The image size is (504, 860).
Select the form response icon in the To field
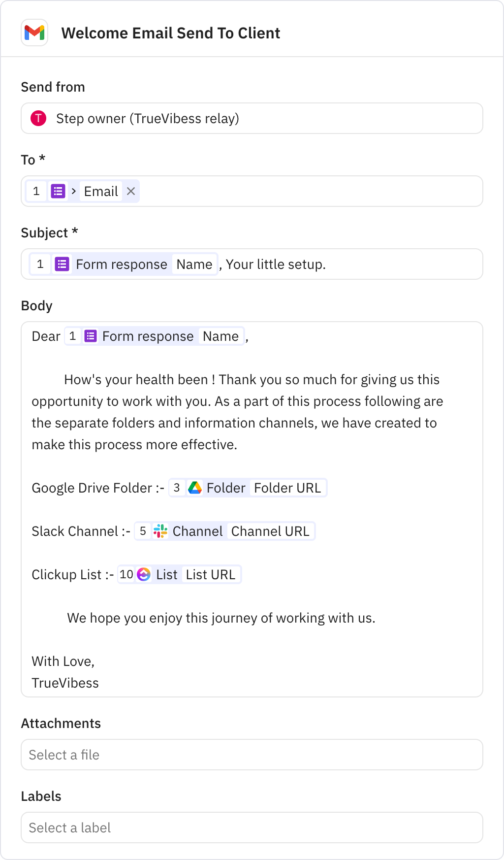(58, 191)
